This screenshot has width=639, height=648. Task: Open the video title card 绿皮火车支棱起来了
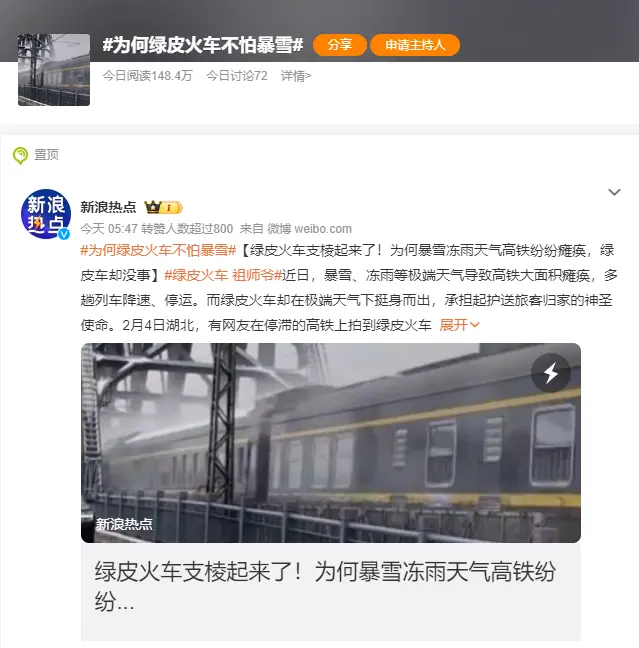pos(331,592)
